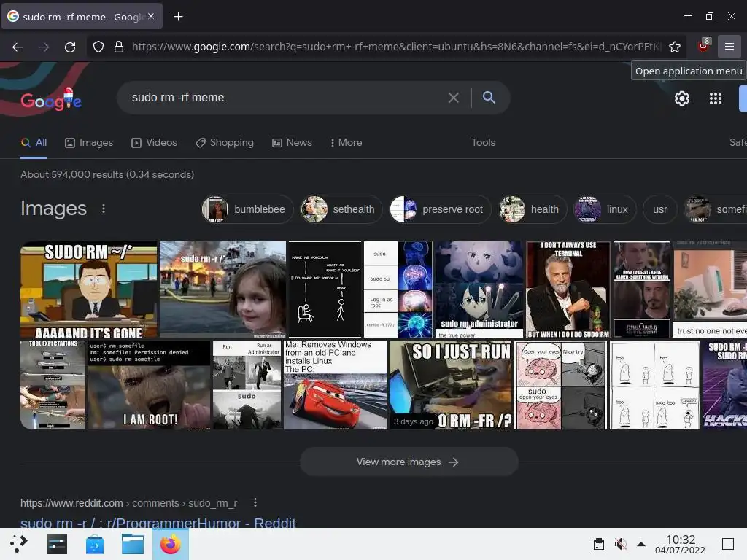Viewport: 747px width, 560px height.
Task: Click View more images button
Action: click(409, 462)
